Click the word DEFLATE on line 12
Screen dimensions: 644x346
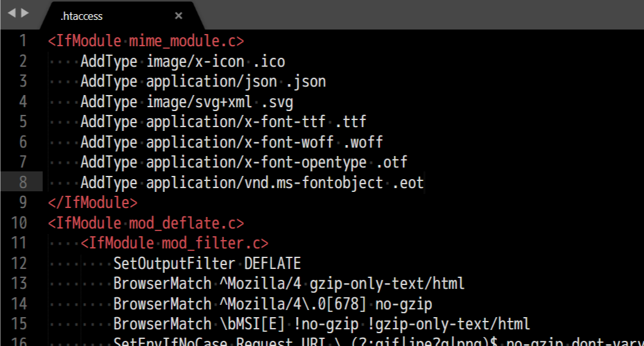click(272, 264)
